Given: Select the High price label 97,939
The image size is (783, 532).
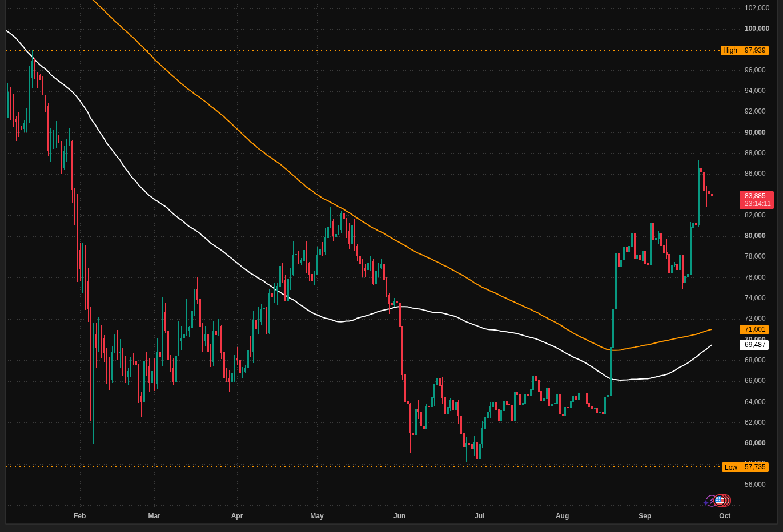Looking at the screenshot, I should (x=754, y=50).
